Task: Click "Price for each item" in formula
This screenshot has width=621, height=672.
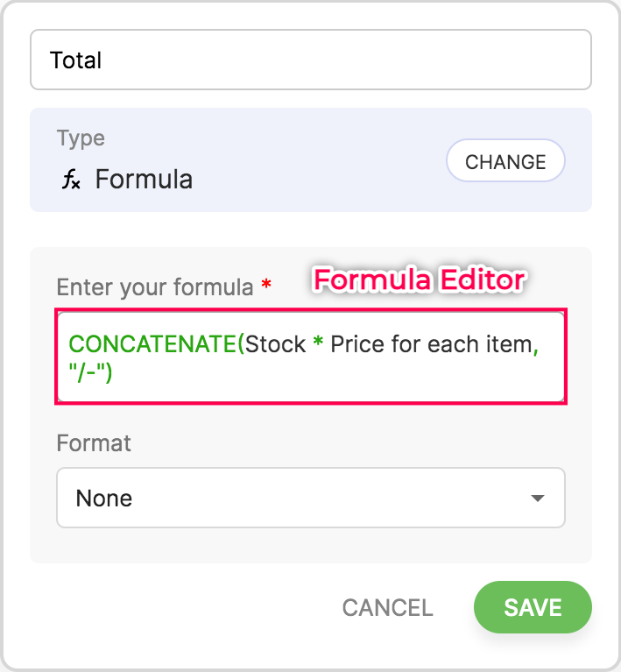Action: click(431, 344)
